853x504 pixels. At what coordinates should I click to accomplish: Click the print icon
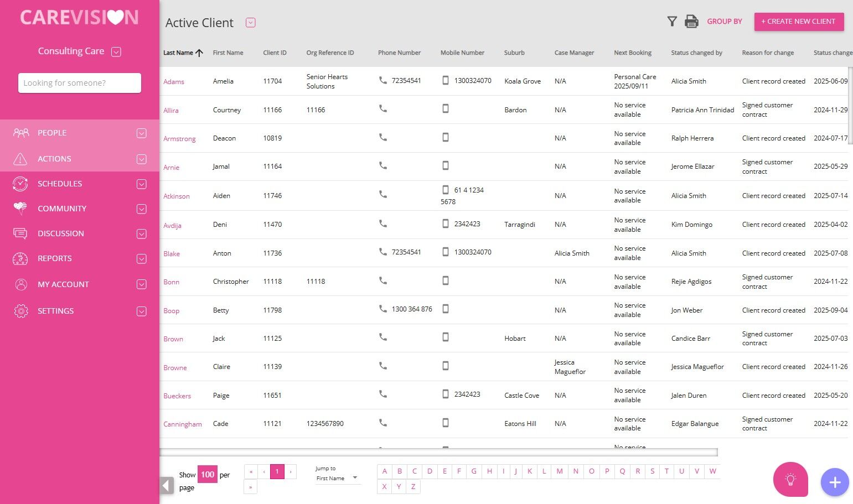(691, 22)
